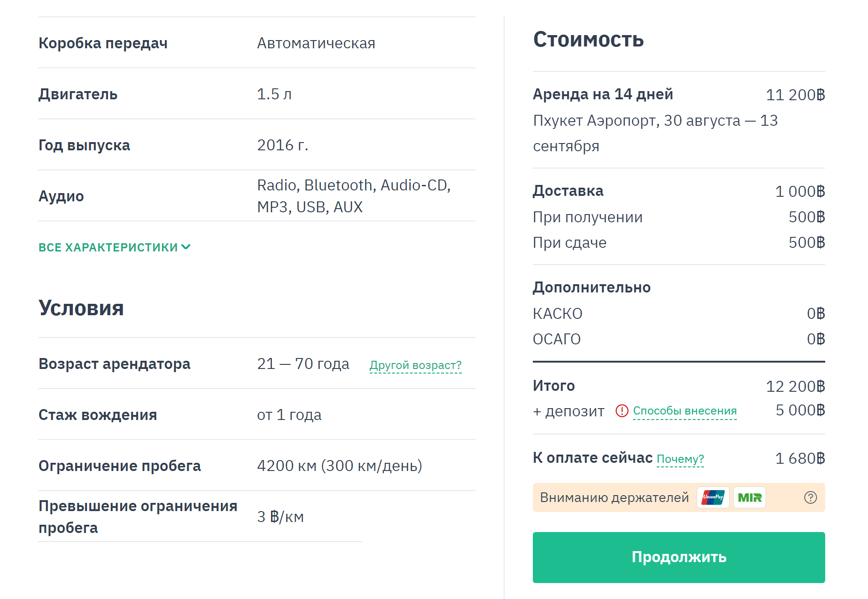The height and width of the screenshot is (599, 868).
Task: Click the 5 000฿ deposit amount
Action: point(800,410)
